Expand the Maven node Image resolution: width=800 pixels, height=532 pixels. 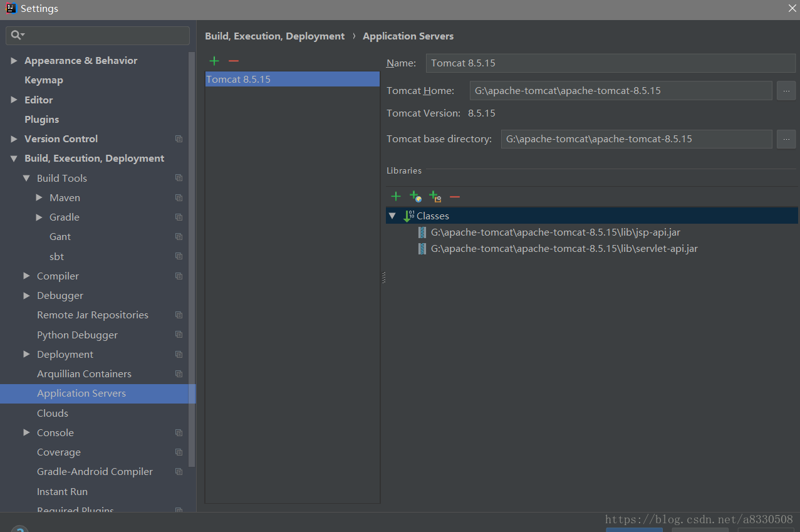coord(39,197)
